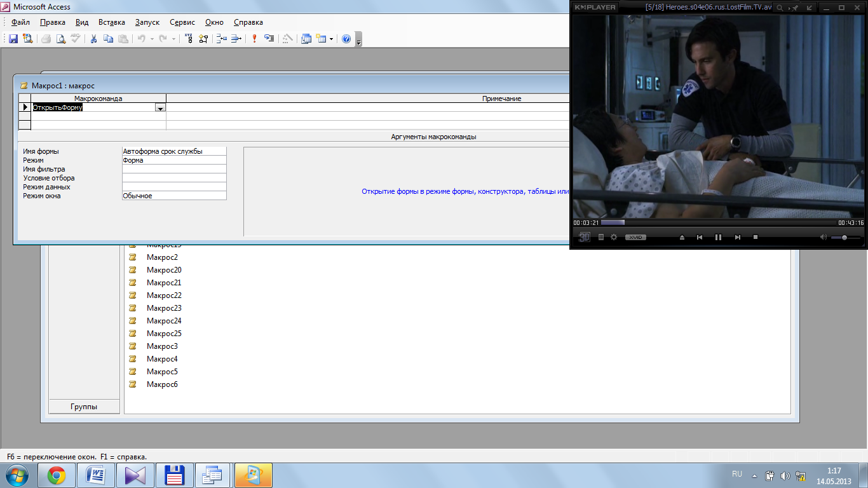Toggle the Conditions column icon
Viewport: 868px width, 488px height.
click(x=203, y=39)
